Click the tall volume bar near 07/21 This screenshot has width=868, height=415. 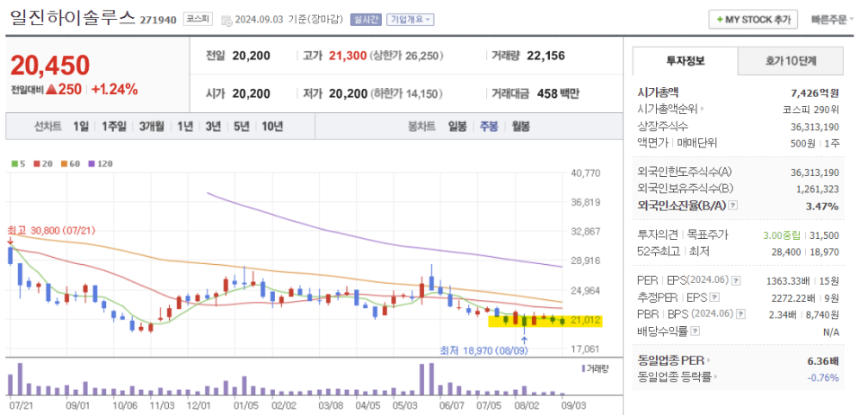(x=20, y=379)
